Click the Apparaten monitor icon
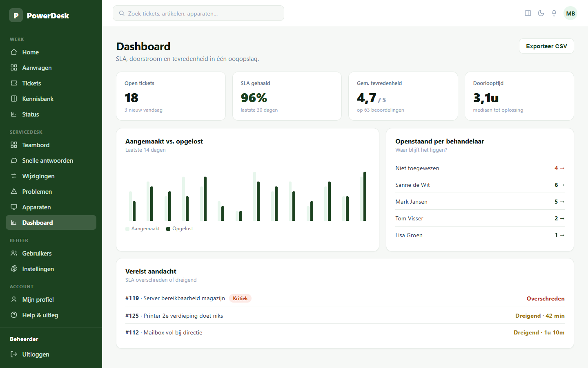Image resolution: width=588 pixels, height=368 pixels. click(14, 207)
